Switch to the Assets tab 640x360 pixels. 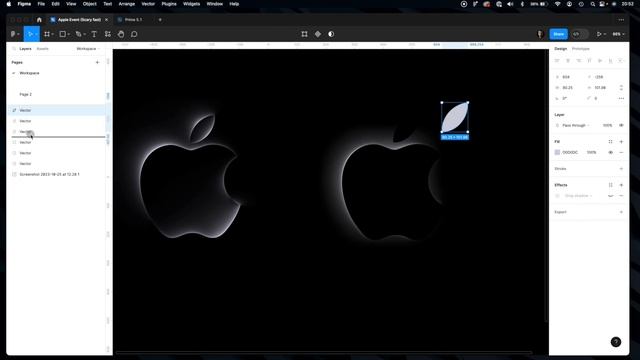42,49
